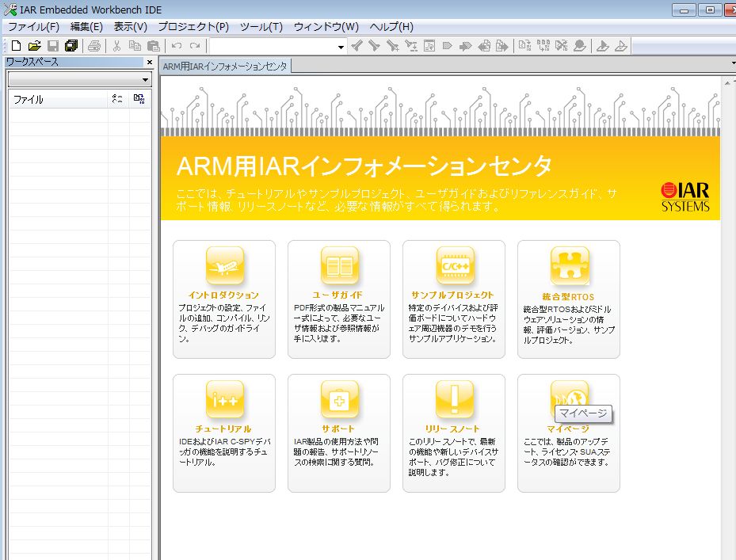Click book icon on ユーザガイド card
736x560 pixels.
[340, 265]
